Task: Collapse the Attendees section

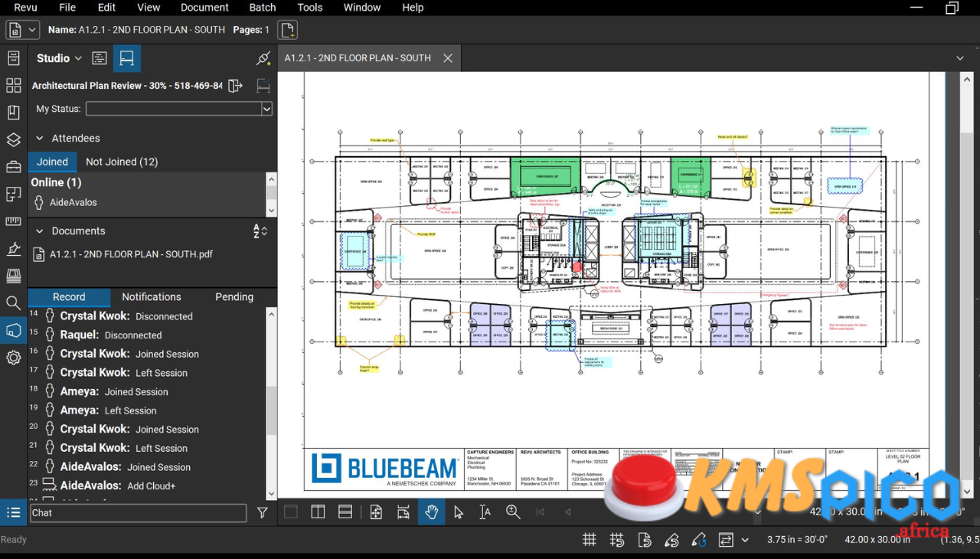Action: click(40, 139)
